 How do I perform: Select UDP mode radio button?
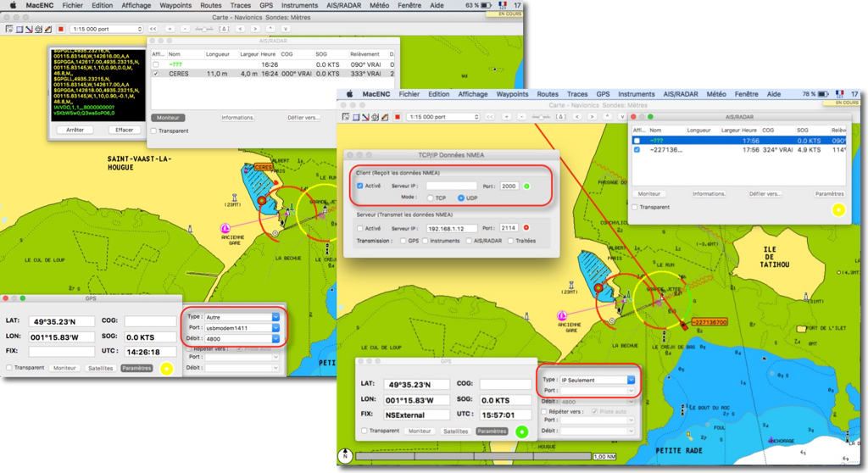point(460,198)
